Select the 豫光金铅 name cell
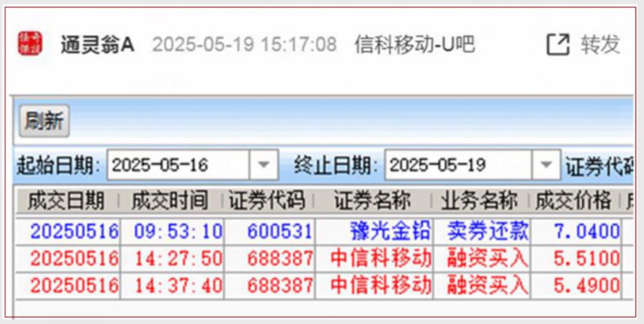Viewport: 644px width, 324px height. pos(374,231)
